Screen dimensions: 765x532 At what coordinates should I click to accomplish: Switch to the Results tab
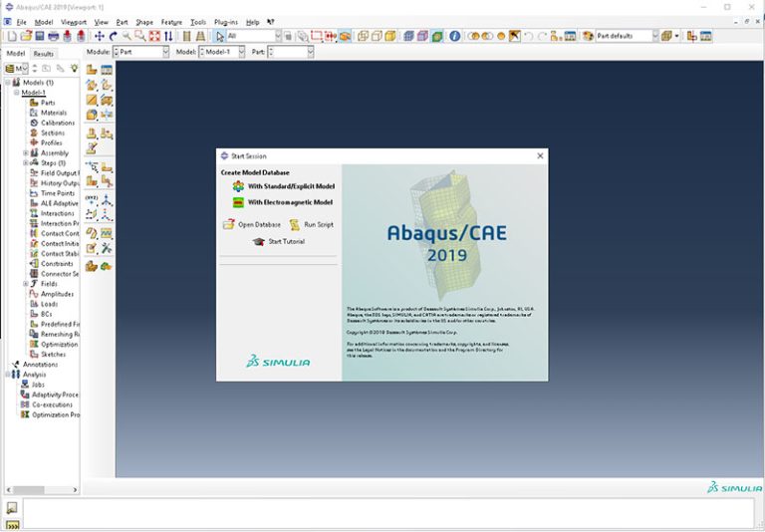pyautogui.click(x=44, y=54)
